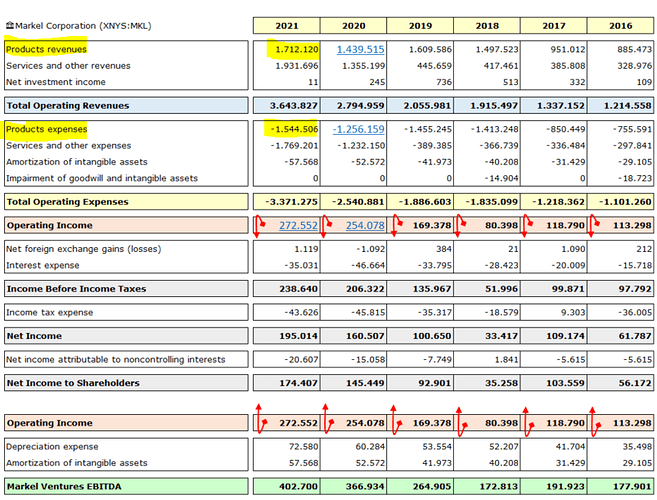Click 2016 Markel Ventures EBITDA 177.901
This screenshot has height=500, width=657.
pyautogui.click(x=632, y=487)
